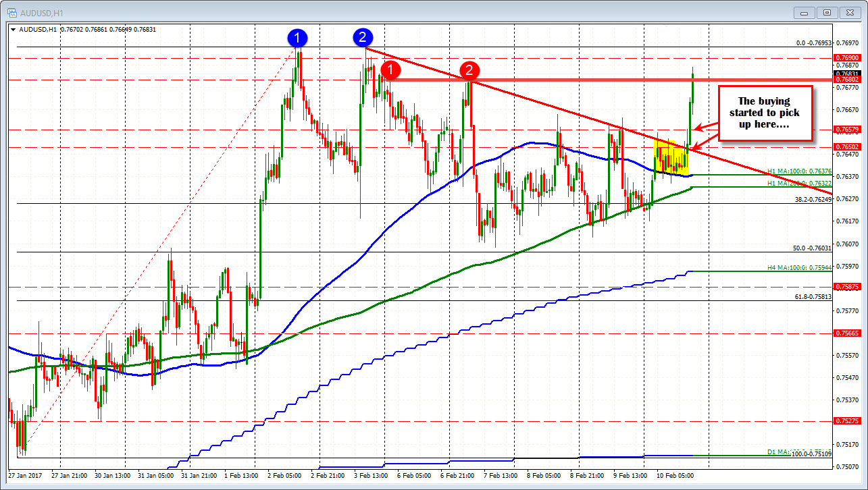Click the H1 MA:200:0: 0.76322 label

pyautogui.click(x=799, y=183)
